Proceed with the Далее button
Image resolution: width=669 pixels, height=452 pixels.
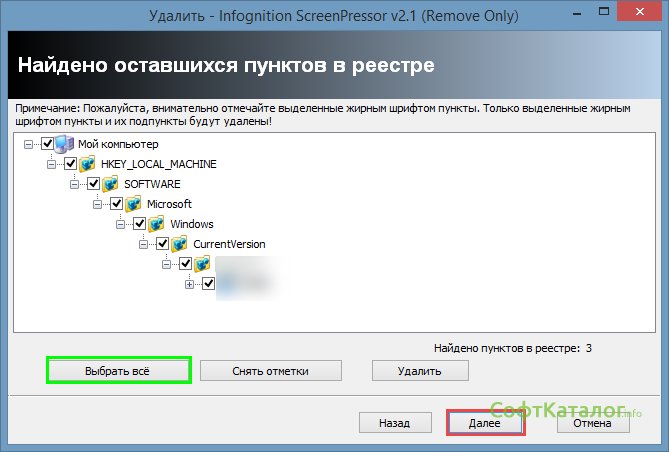[x=484, y=423]
